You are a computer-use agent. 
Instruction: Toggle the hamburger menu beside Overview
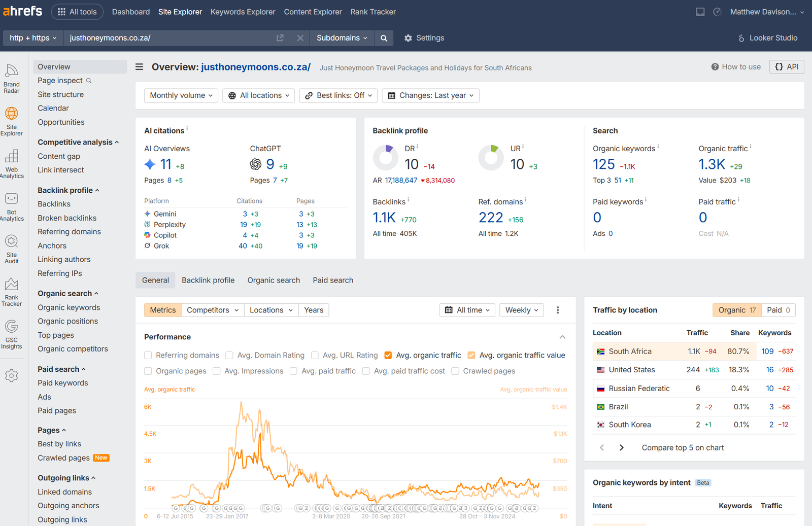pyautogui.click(x=140, y=67)
